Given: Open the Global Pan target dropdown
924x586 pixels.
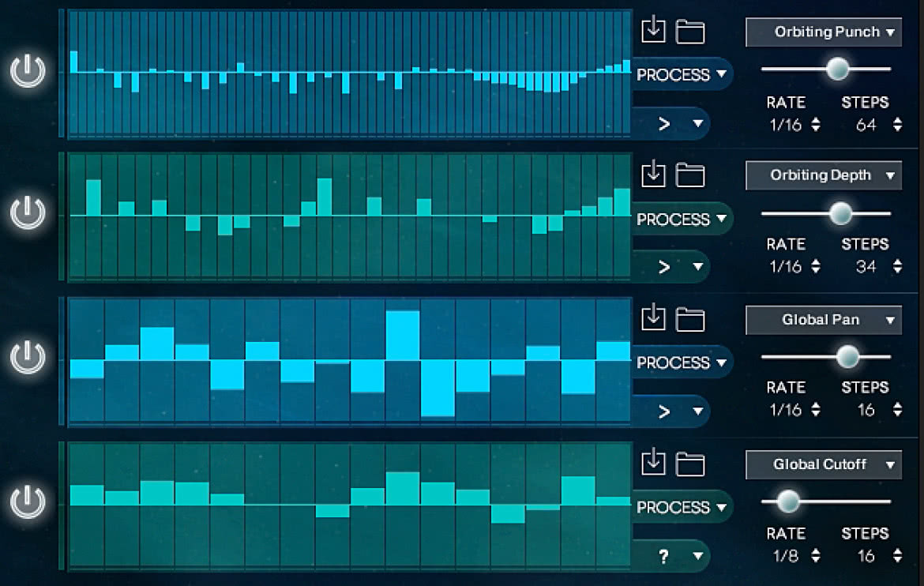Looking at the screenshot, I should (x=824, y=320).
